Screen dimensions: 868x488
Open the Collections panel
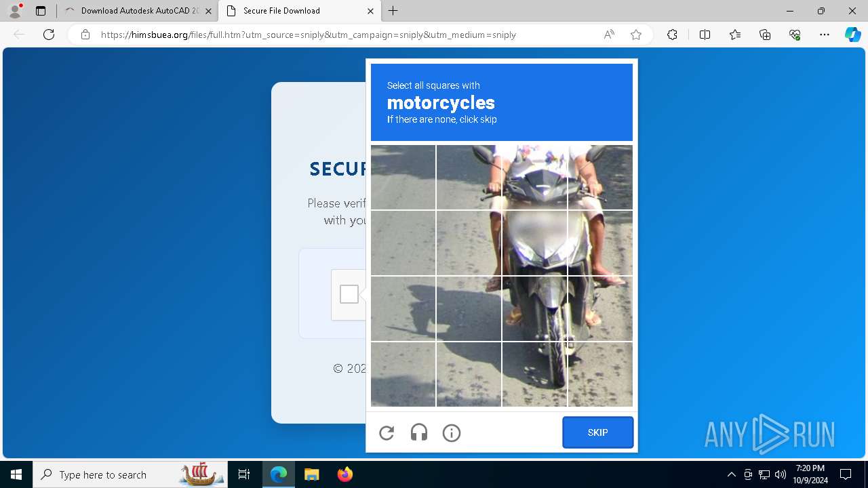[765, 35]
